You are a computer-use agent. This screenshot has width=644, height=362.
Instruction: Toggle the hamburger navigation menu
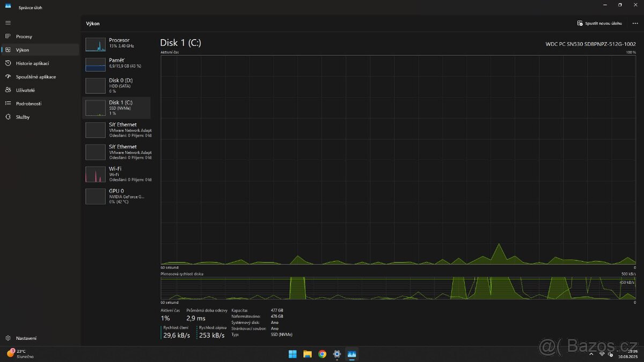[x=8, y=23]
